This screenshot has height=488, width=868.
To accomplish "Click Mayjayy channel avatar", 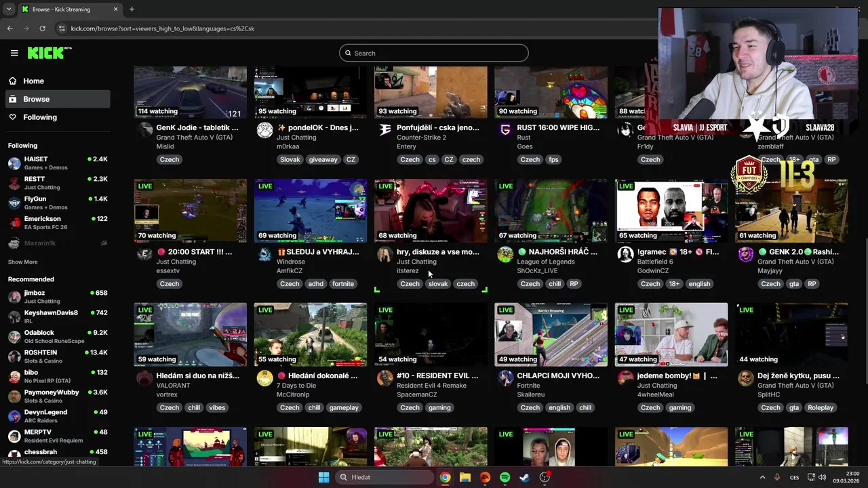I will (745, 254).
